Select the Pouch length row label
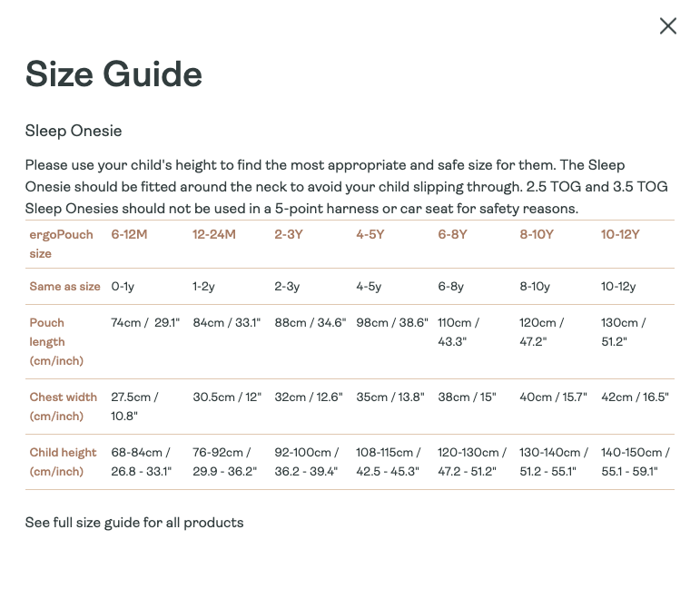700x608 pixels. (x=56, y=342)
